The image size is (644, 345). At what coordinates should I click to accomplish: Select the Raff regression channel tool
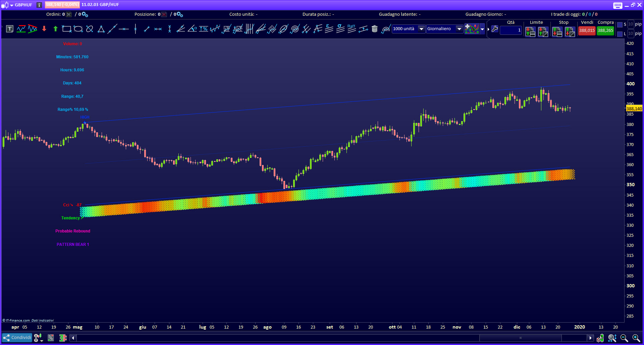click(x=352, y=29)
